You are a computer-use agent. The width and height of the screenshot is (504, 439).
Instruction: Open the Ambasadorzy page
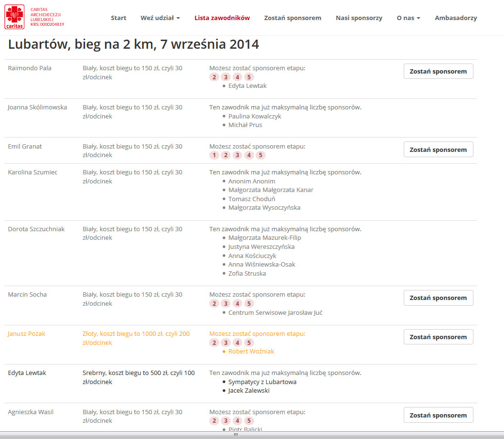(456, 18)
